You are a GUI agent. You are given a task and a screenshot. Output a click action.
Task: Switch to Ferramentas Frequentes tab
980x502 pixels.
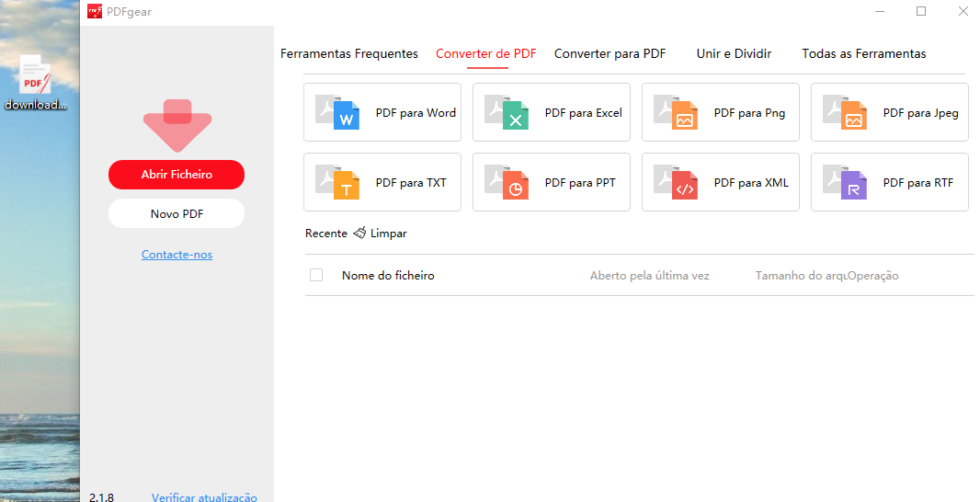tap(349, 53)
